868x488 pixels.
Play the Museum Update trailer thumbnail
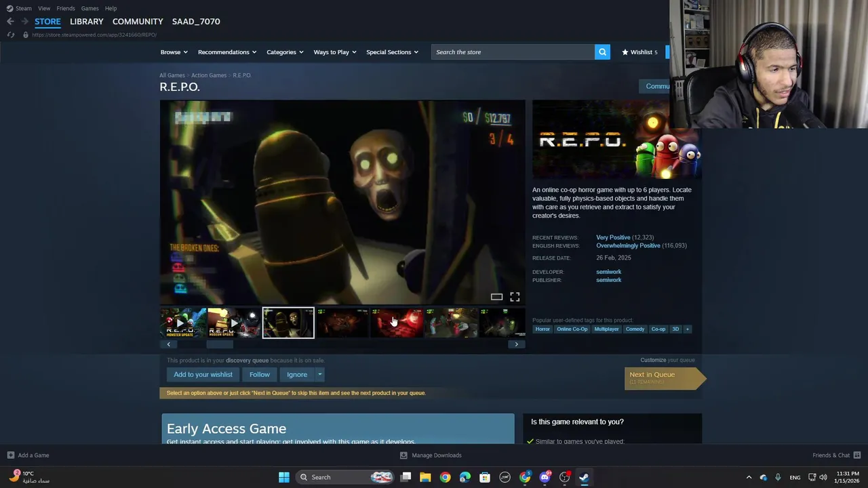click(x=233, y=323)
